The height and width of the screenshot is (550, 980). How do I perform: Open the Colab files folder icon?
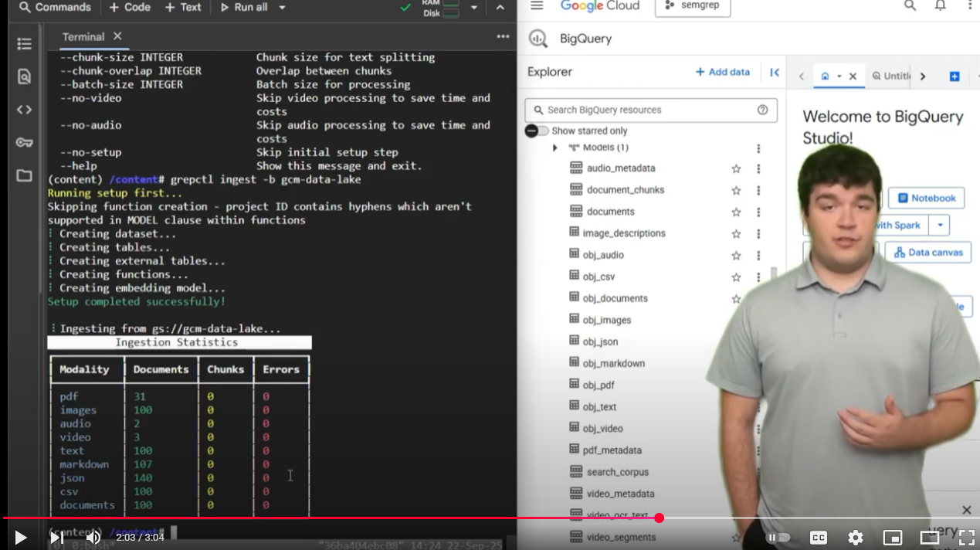click(x=24, y=175)
